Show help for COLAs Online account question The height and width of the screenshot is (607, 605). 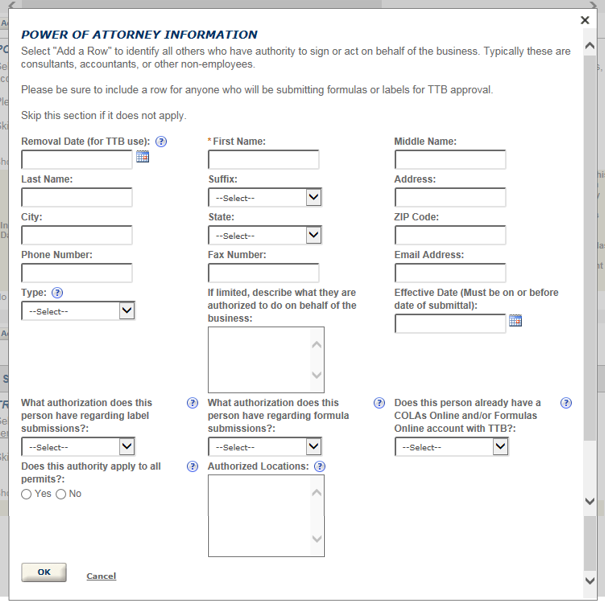point(566,403)
